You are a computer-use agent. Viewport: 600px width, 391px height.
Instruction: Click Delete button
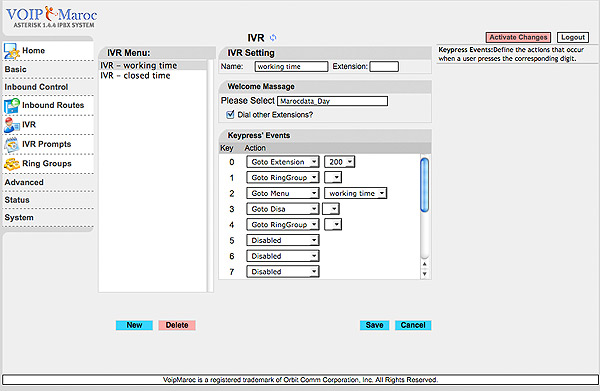177,325
